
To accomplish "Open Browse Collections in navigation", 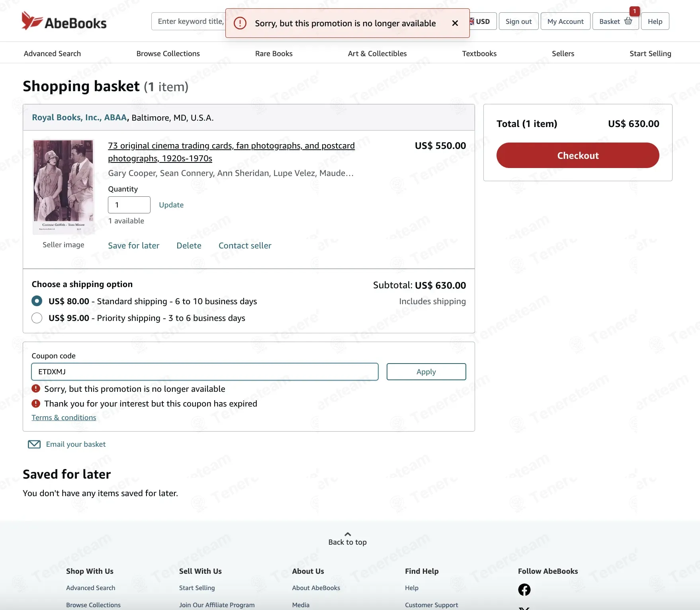I will coord(168,53).
